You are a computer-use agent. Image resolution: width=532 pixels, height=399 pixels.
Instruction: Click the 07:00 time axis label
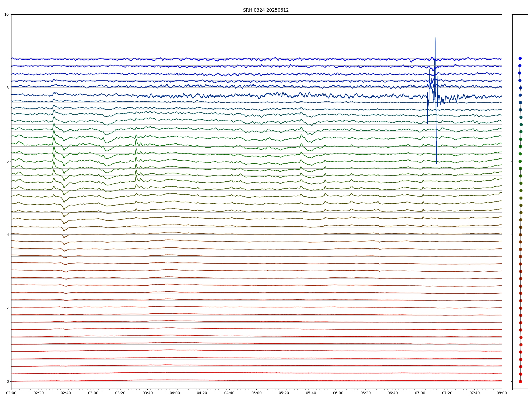420,393
